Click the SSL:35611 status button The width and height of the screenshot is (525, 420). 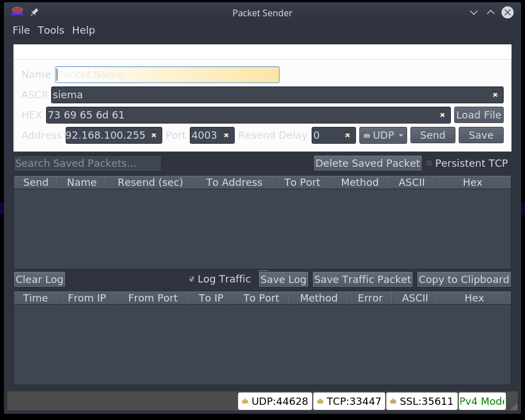tap(422, 401)
